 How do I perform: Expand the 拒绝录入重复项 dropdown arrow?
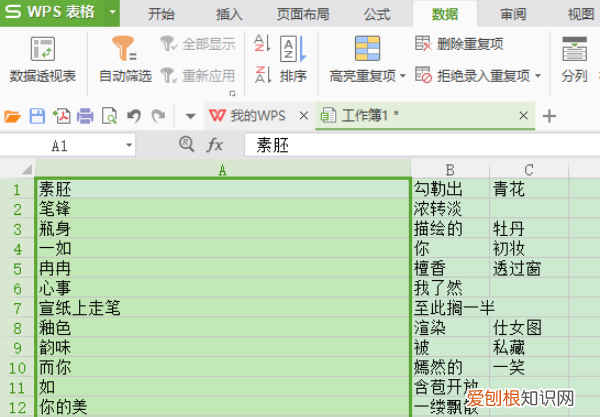538,76
